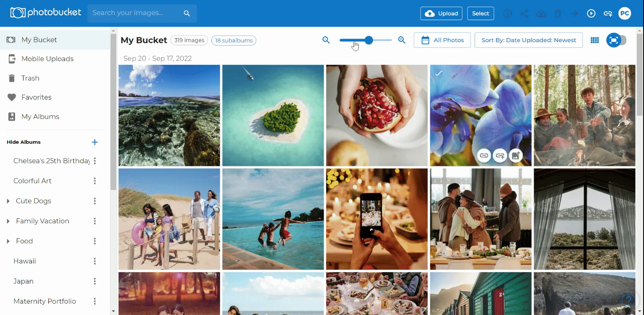
Task: Click the share icon in the header
Action: [x=524, y=13]
